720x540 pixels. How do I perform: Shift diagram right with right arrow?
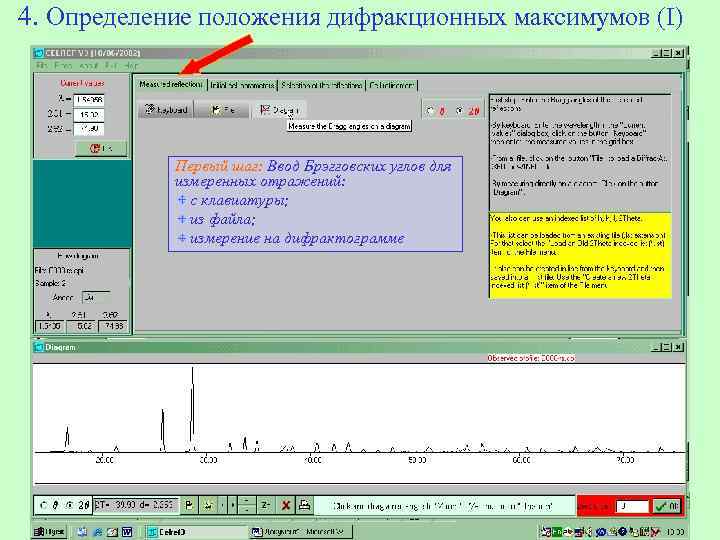[x=233, y=505]
